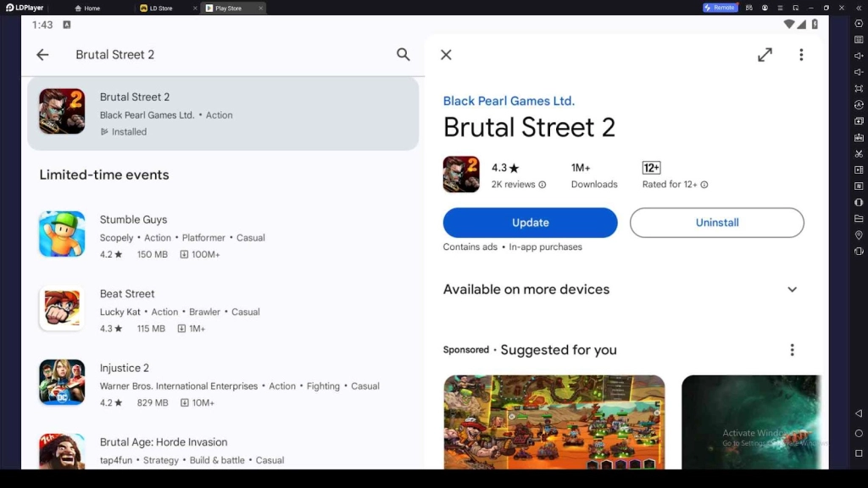The width and height of the screenshot is (868, 488).
Task: Expand details panel to full screen
Action: point(765,54)
